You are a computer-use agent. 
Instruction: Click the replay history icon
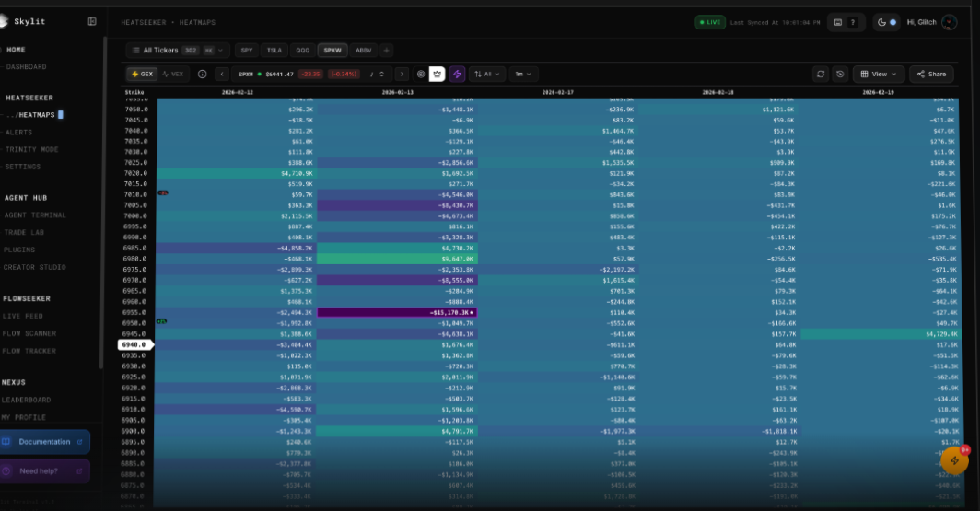click(x=840, y=74)
